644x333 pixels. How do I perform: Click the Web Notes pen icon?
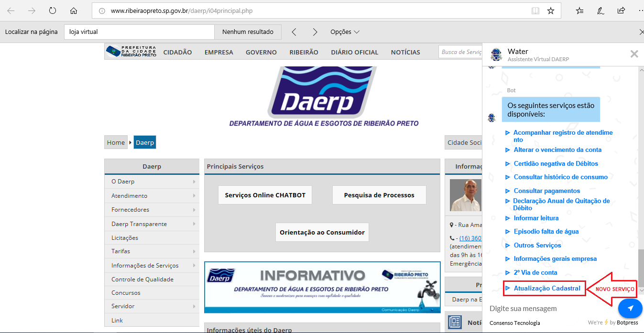pos(600,10)
